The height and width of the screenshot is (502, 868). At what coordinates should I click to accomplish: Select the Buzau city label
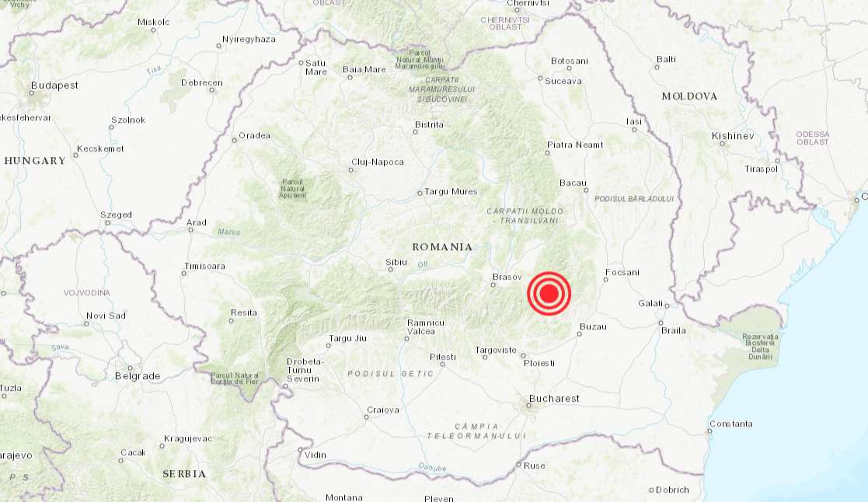pos(593,326)
